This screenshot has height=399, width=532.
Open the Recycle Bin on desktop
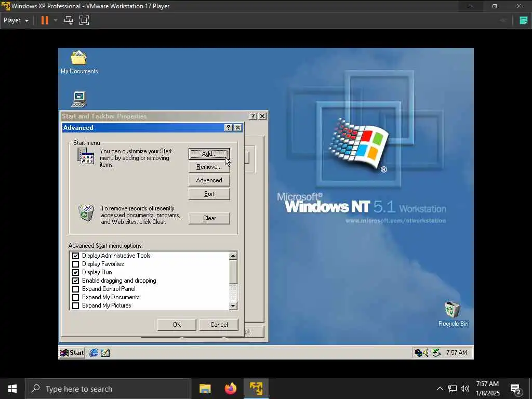click(x=453, y=314)
